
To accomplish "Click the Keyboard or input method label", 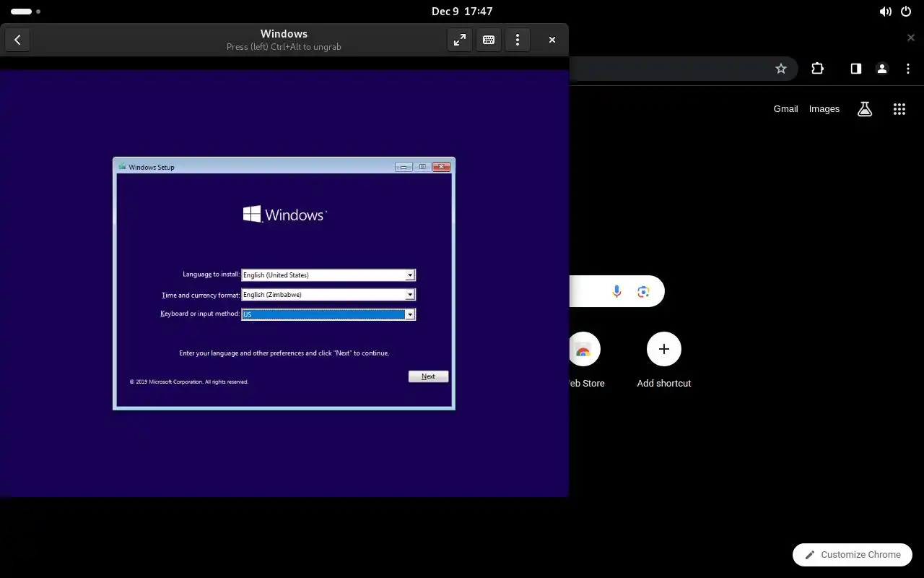I will click(200, 314).
